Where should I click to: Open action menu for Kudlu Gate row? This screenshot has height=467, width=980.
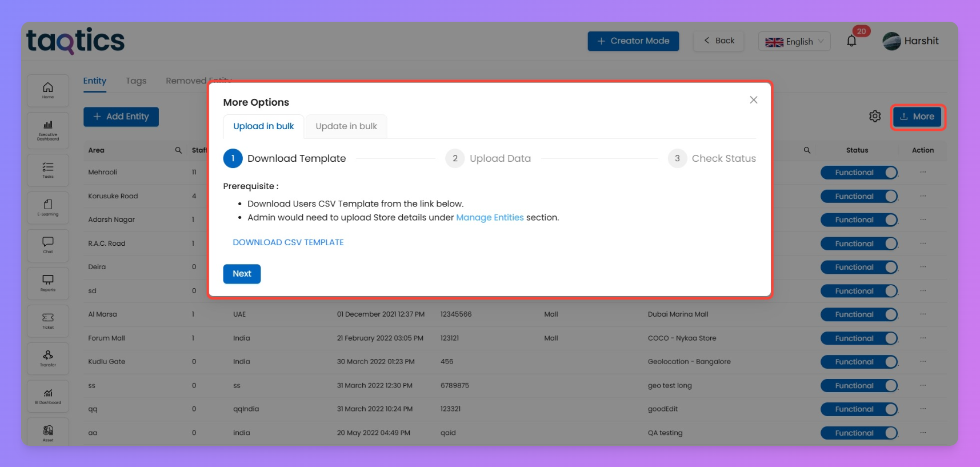click(923, 362)
